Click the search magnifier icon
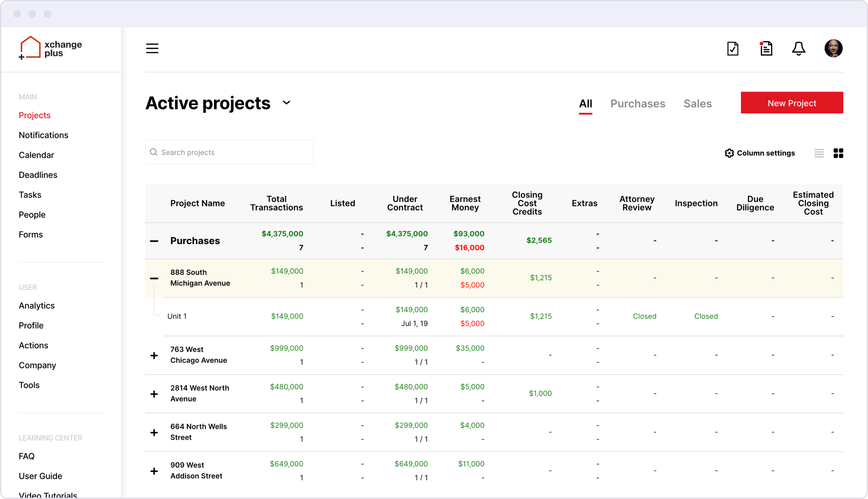 (153, 152)
